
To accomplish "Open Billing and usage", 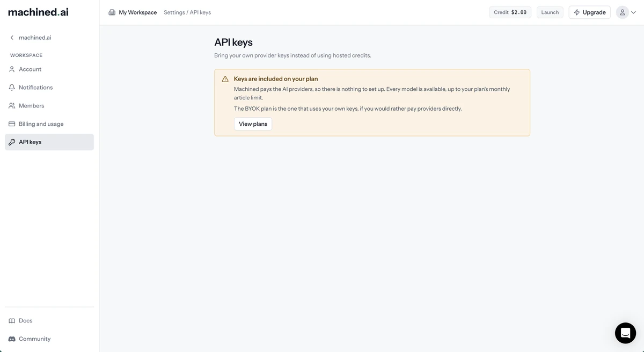I will pyautogui.click(x=49, y=124).
